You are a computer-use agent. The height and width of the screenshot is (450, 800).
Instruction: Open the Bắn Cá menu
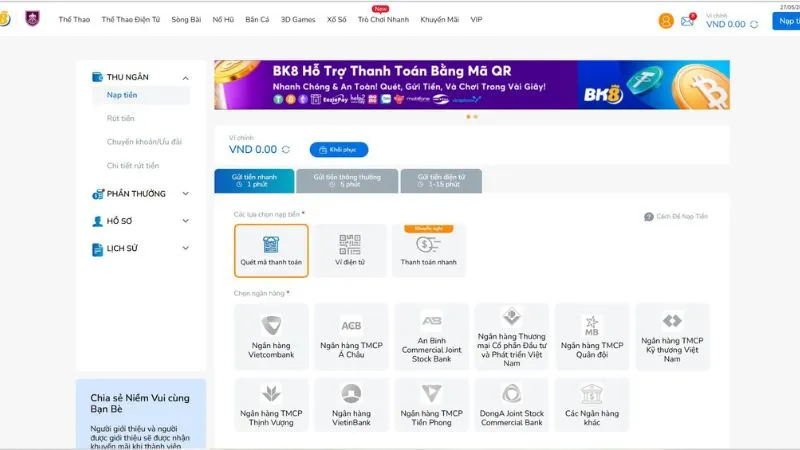(x=257, y=19)
